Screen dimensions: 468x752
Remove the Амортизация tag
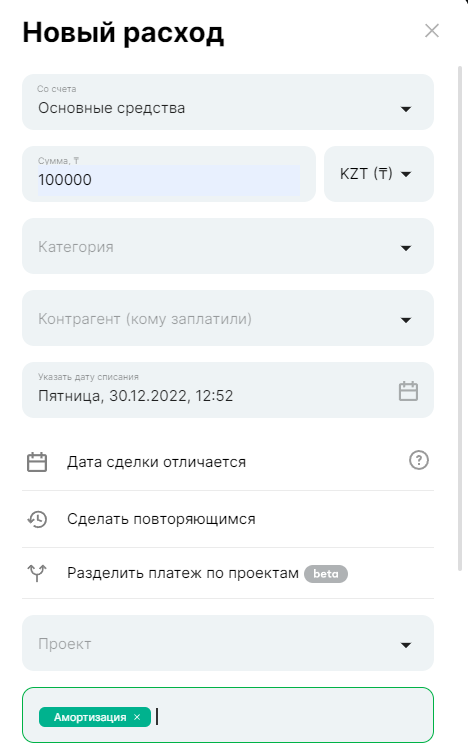(137, 717)
